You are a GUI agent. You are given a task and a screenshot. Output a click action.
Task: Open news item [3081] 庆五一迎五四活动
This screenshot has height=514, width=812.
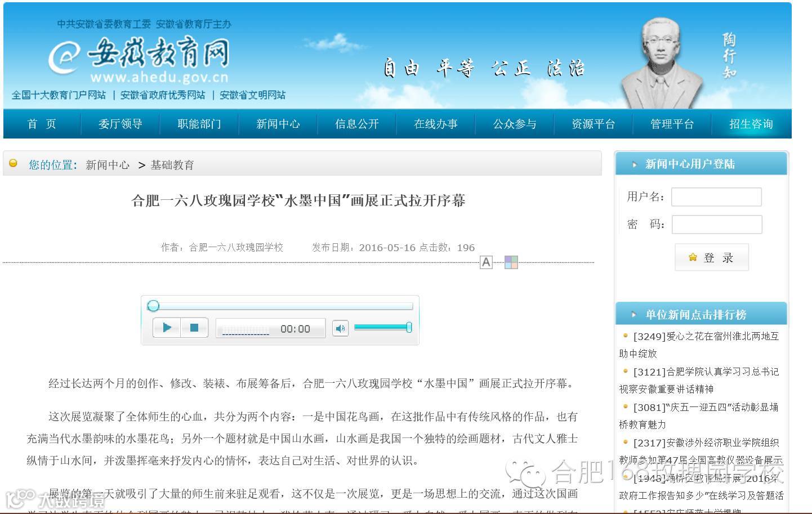699,415
